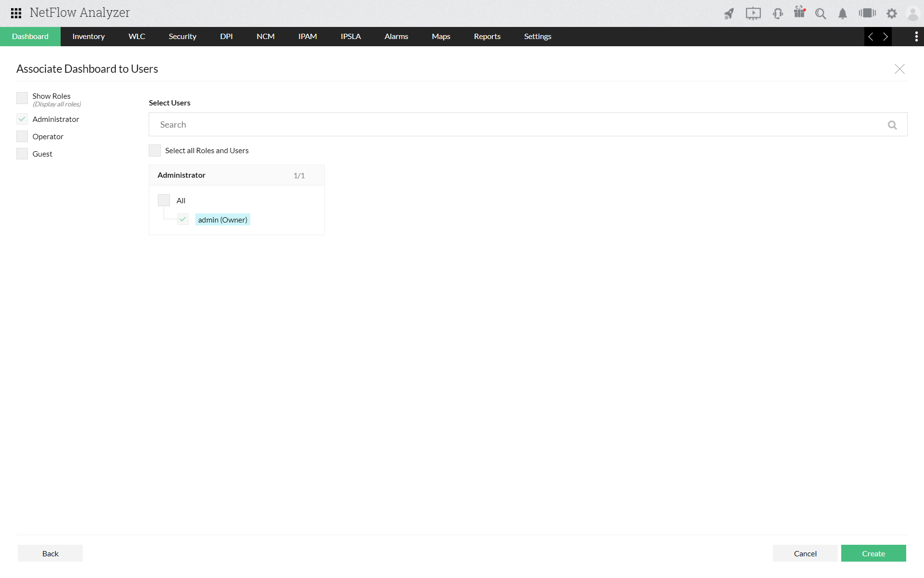The height and width of the screenshot is (578, 924).
Task: Open the Inventory tab
Action: (89, 37)
